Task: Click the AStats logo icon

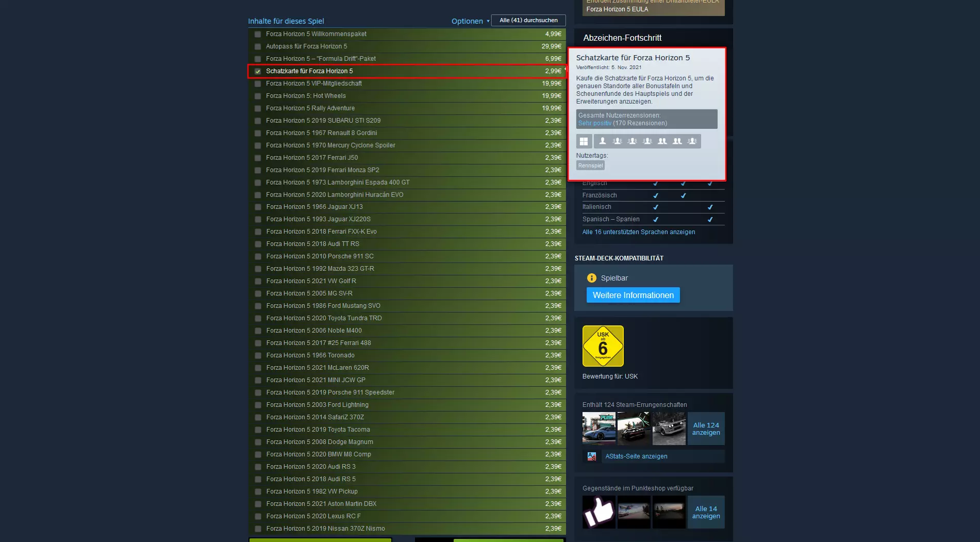Action: (x=592, y=456)
